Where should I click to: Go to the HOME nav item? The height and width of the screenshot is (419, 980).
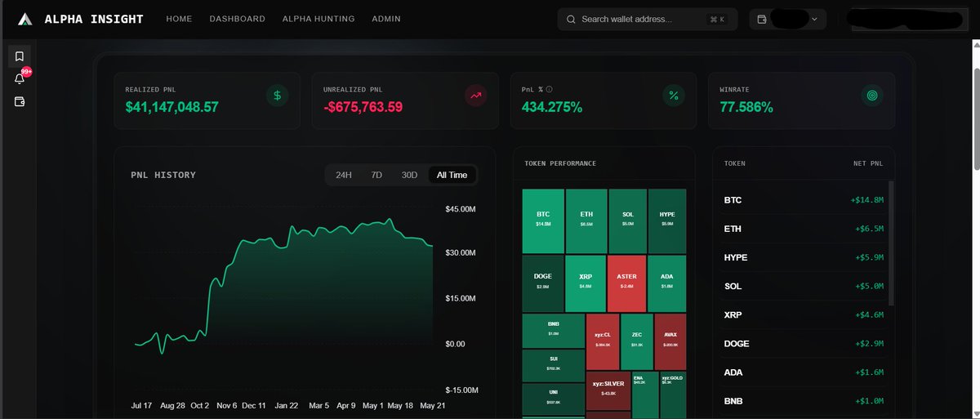tap(179, 19)
